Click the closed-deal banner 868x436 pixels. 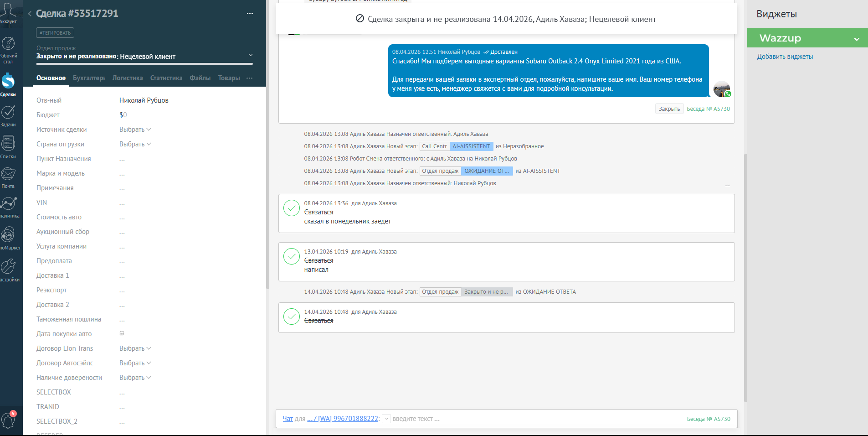tap(506, 19)
